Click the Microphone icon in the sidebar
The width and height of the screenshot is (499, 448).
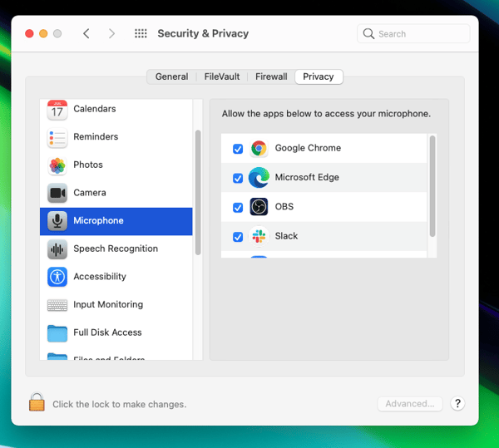point(57,221)
